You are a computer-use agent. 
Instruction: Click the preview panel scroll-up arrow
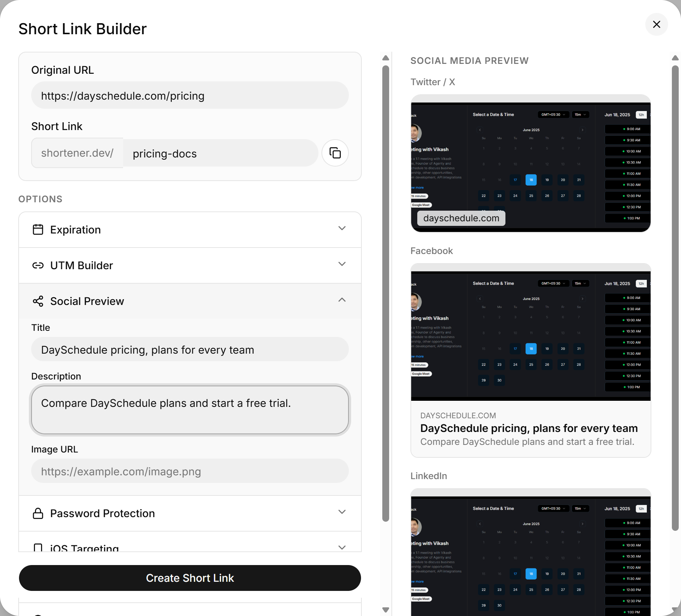click(675, 58)
